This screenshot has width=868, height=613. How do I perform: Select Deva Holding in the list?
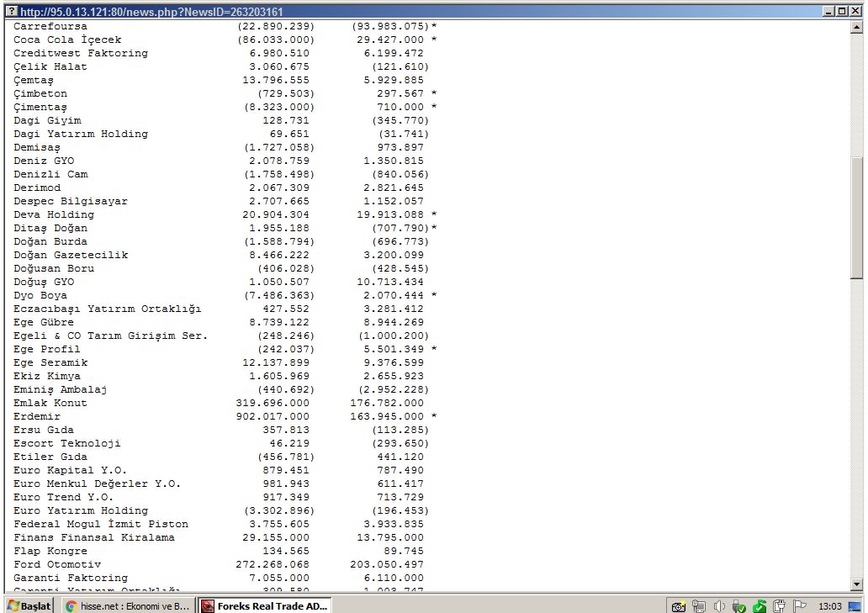coord(54,214)
